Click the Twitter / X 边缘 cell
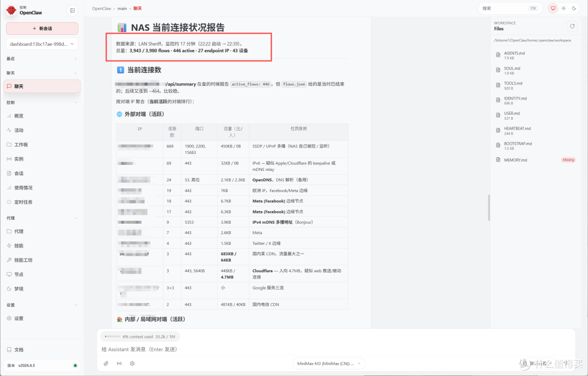This screenshot has height=376, width=588. click(298, 243)
